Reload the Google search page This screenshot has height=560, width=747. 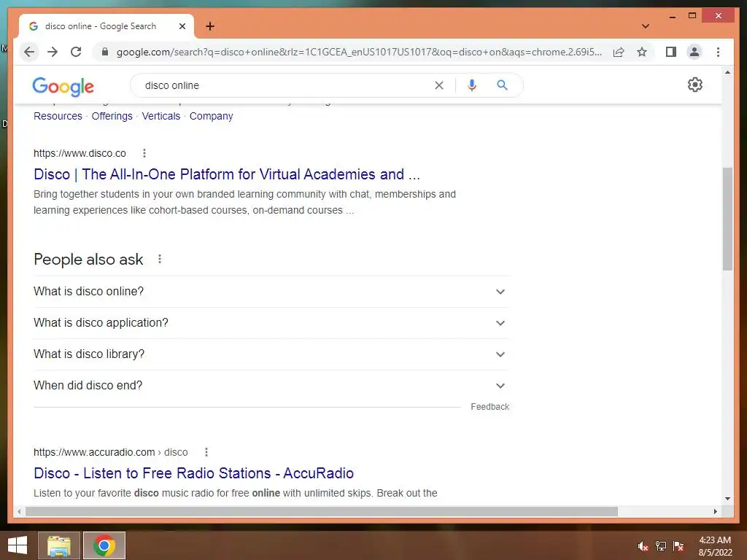coord(76,52)
